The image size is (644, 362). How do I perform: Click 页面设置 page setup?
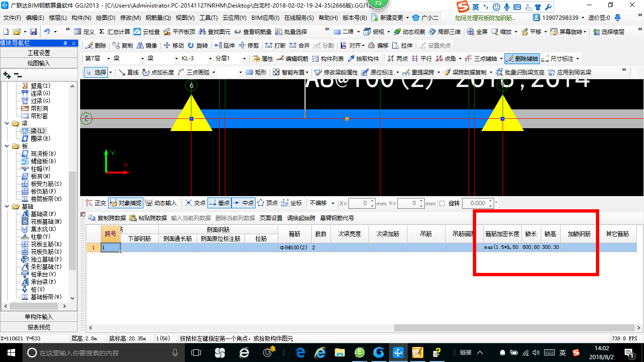tap(271, 218)
